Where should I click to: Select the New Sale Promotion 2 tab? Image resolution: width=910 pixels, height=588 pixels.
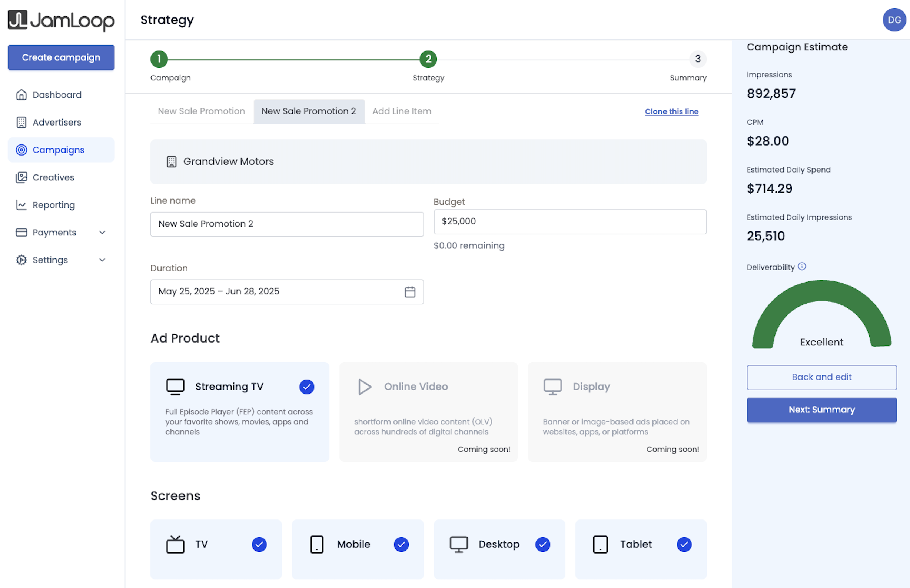pyautogui.click(x=309, y=111)
